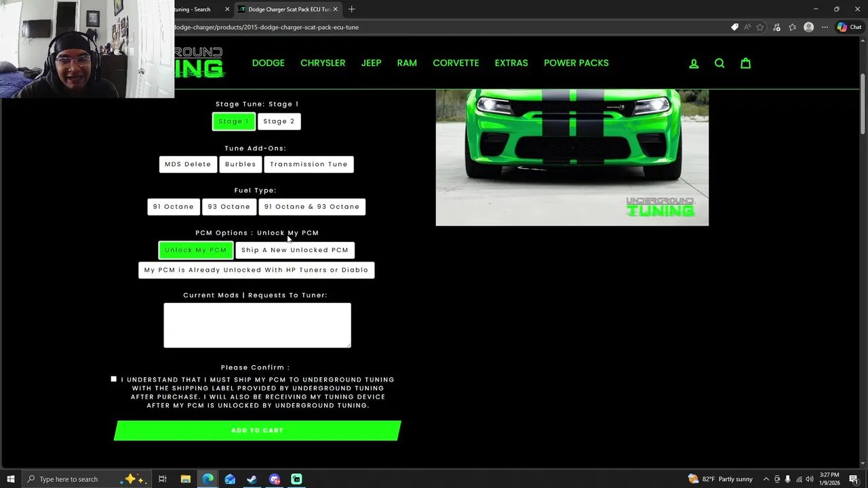Launch File Explorer from the taskbar
This screenshot has height=488, width=868.
click(185, 479)
